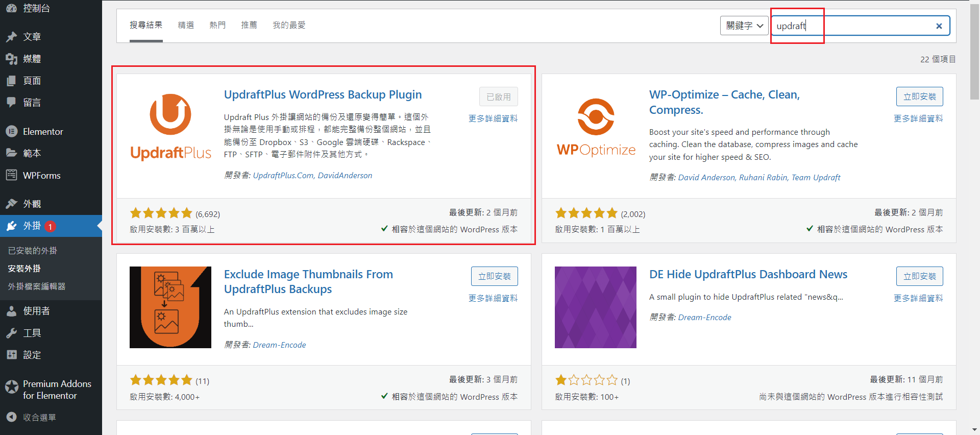980x435 pixels.
Task: Click the five-star rating on UpdraftPlus card
Action: [161, 213]
